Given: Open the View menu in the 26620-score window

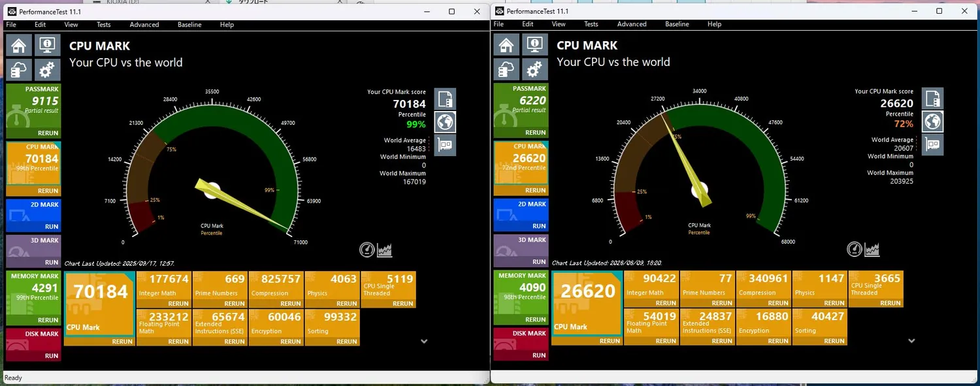Looking at the screenshot, I should (x=559, y=24).
